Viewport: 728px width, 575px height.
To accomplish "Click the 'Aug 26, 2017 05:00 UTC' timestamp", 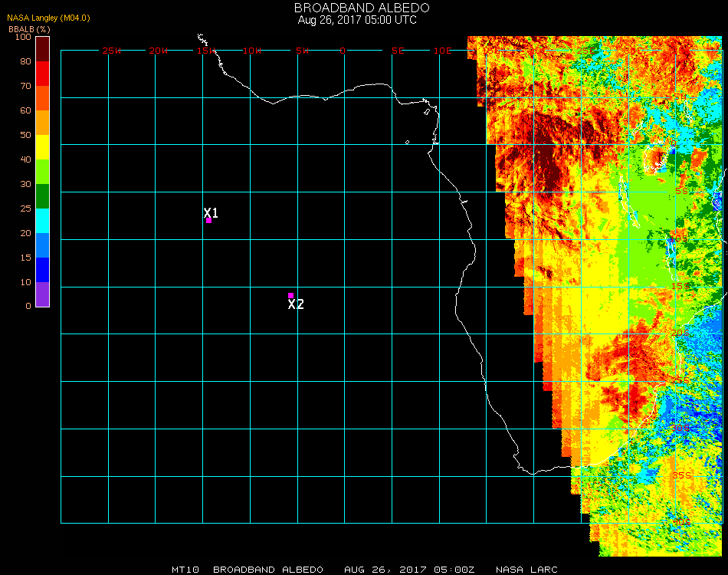I will (357, 20).
